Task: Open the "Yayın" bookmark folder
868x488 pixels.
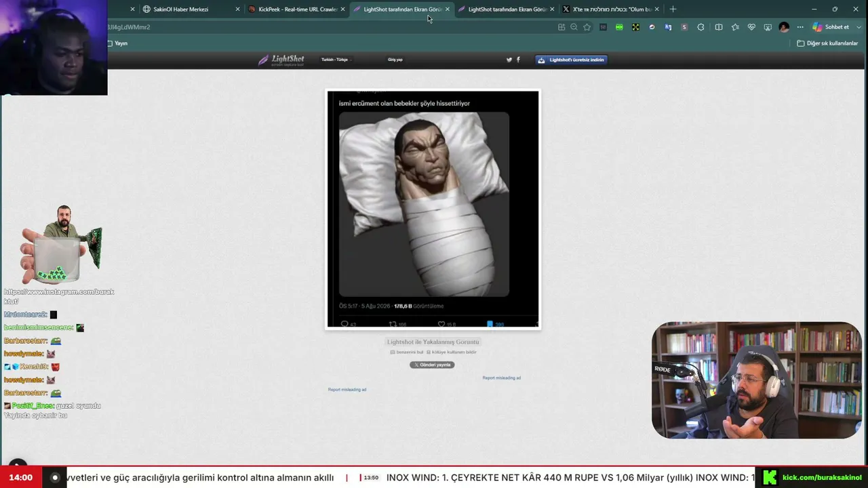Action: tap(117, 43)
